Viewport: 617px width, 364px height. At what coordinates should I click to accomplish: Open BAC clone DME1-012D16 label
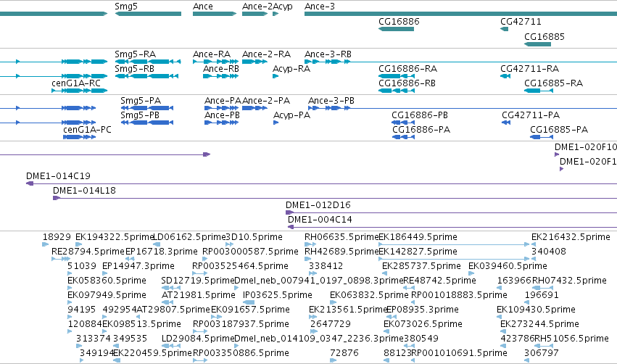coord(318,205)
